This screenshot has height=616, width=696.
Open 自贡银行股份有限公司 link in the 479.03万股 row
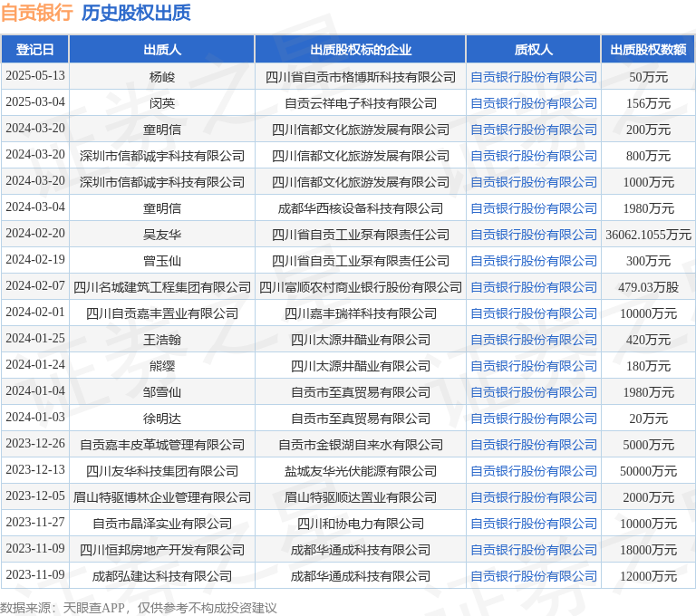pos(534,287)
